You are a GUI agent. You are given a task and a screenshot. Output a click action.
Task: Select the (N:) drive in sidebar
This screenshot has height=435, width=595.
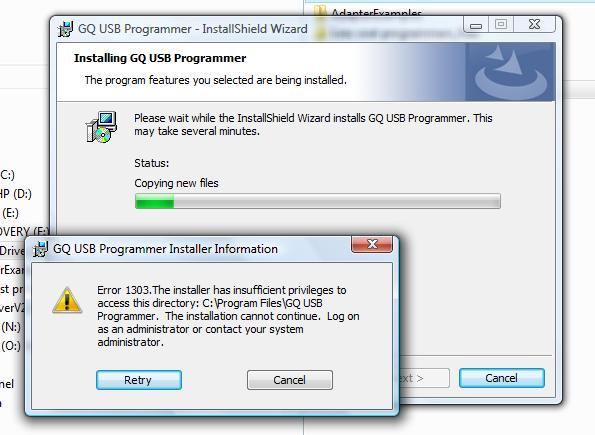(x=11, y=326)
